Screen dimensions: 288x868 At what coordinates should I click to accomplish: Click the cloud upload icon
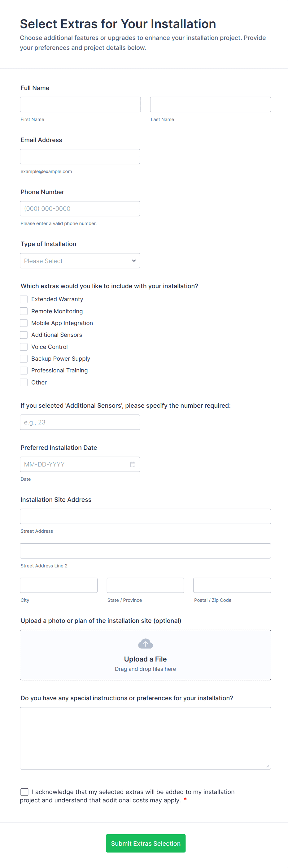(145, 644)
